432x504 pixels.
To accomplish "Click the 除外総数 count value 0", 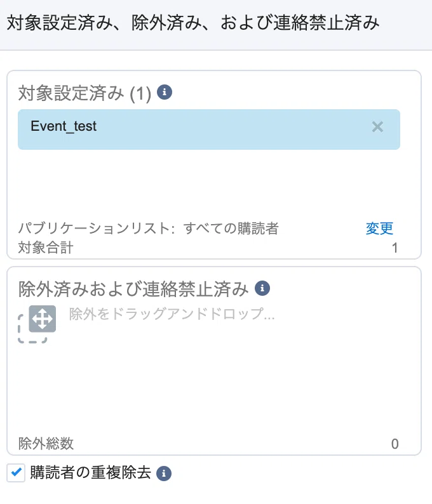I will pos(395,444).
